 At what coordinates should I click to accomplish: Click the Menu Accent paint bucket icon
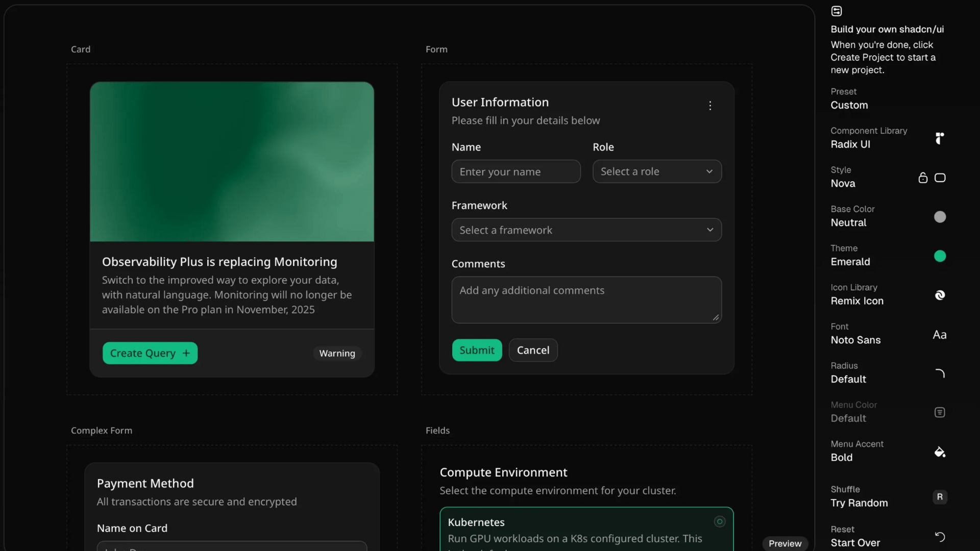point(940,452)
